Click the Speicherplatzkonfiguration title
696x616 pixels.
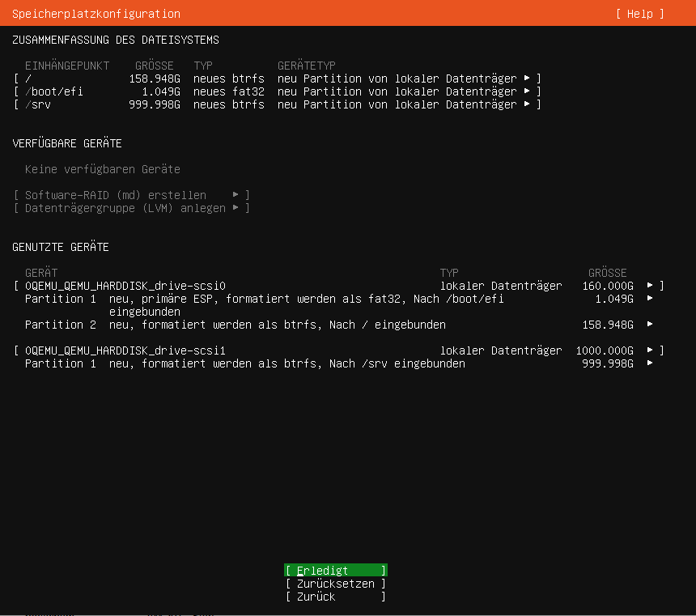coord(96,14)
